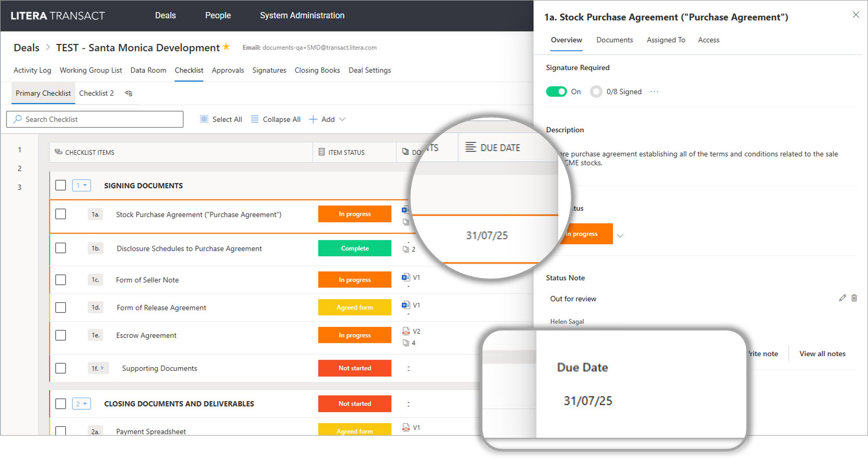Open System Administration in top navigation

pos(302,16)
